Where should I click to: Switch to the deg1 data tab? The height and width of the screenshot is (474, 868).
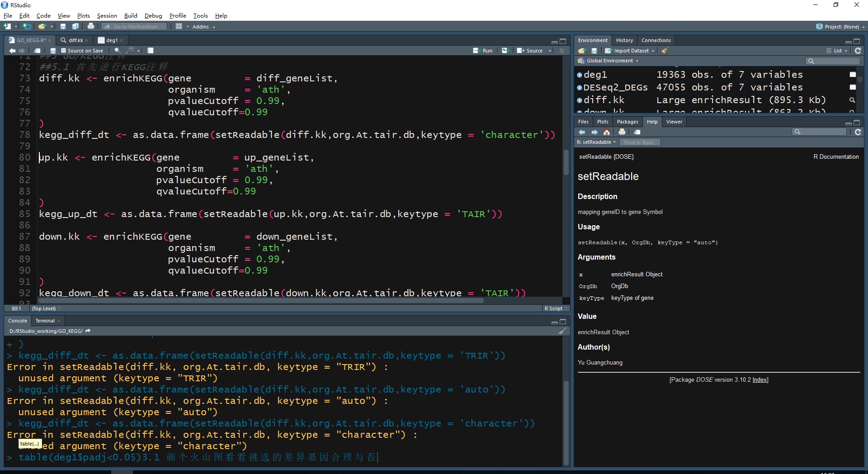pyautogui.click(x=112, y=40)
